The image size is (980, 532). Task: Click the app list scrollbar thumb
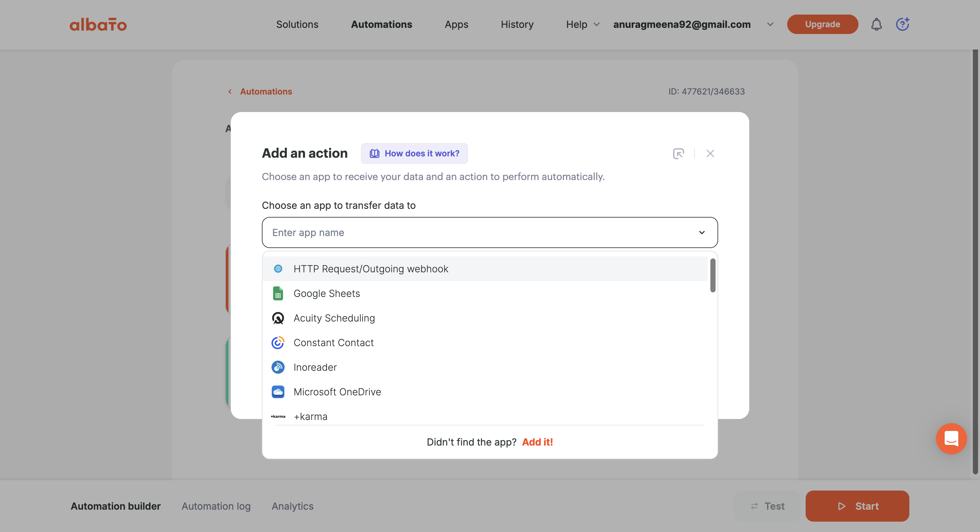coord(713,275)
